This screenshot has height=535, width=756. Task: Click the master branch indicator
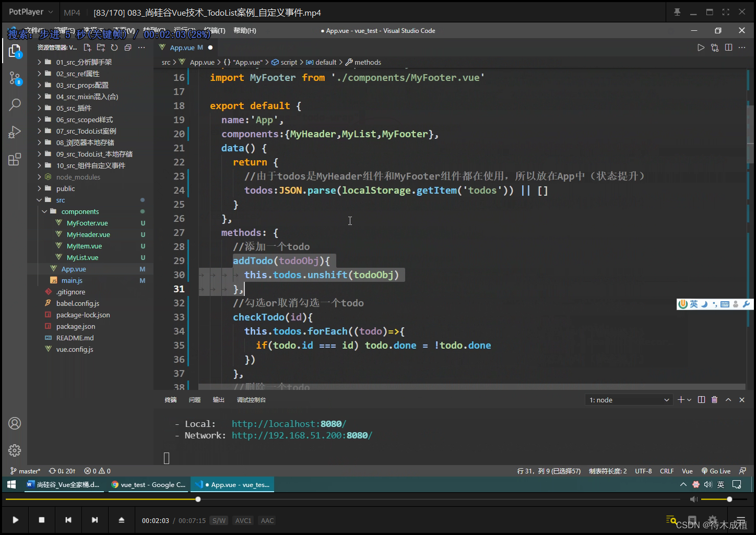(x=25, y=471)
